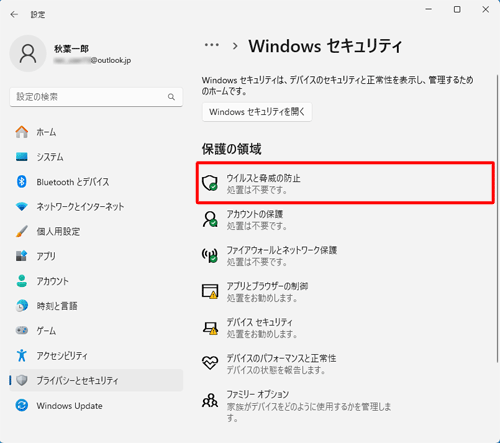Click the user profile avatar icon
The image size is (500, 443).
pyautogui.click(x=28, y=54)
